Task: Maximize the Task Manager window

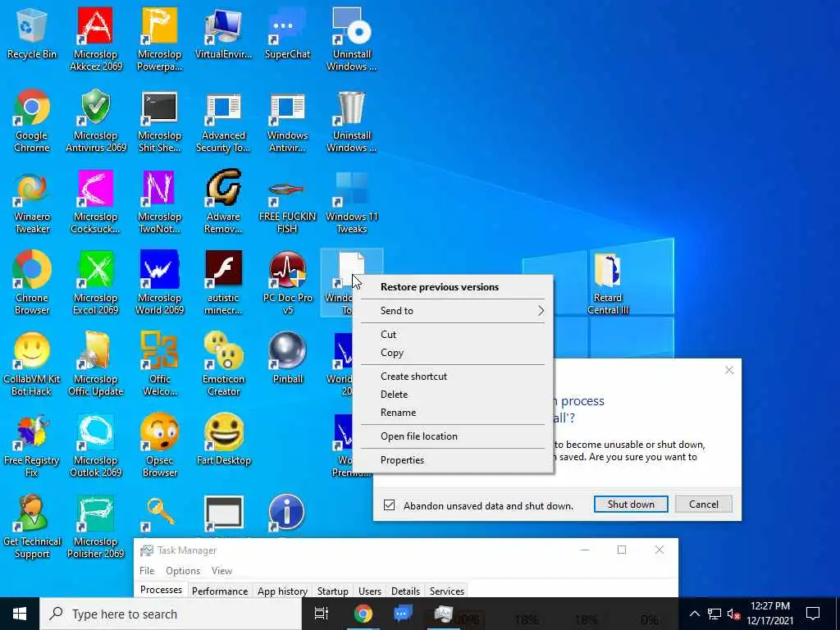Action: click(622, 550)
